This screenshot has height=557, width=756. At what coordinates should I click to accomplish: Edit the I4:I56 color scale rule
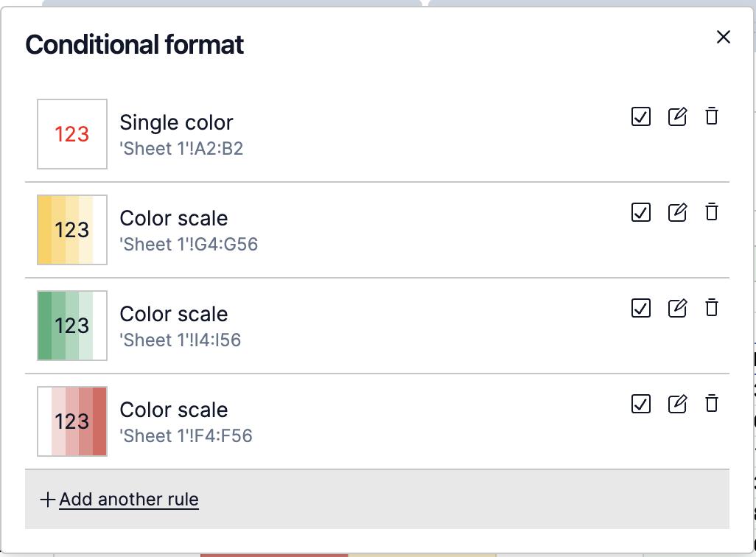click(x=677, y=308)
